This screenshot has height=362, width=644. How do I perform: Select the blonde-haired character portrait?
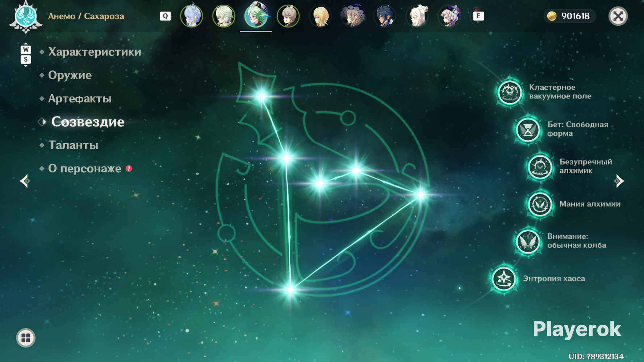pyautogui.click(x=320, y=16)
